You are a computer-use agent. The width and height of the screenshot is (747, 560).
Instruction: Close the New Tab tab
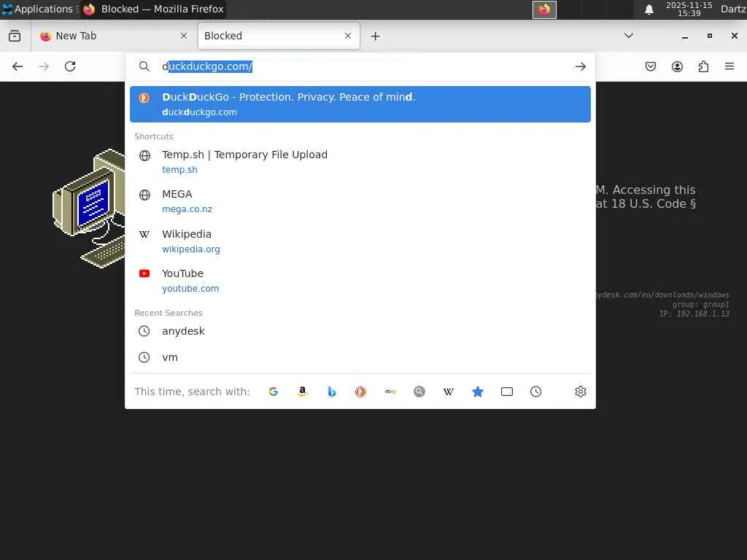[x=184, y=36]
